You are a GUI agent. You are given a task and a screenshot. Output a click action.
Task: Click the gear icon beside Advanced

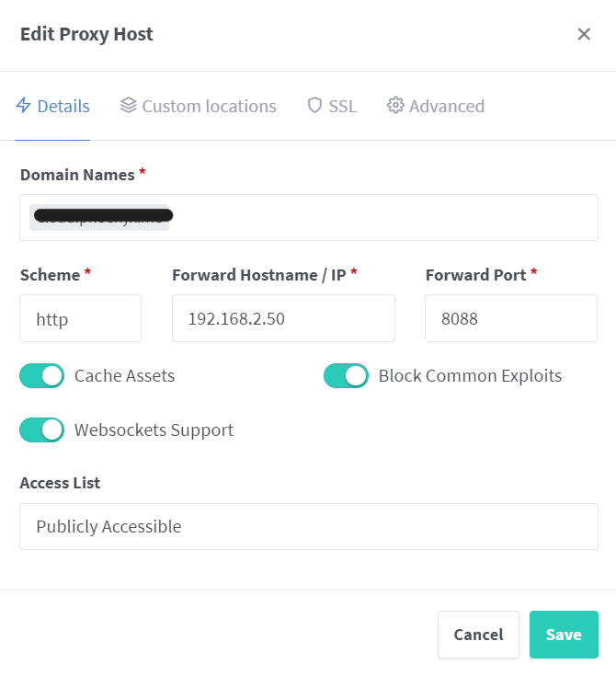pyautogui.click(x=395, y=105)
